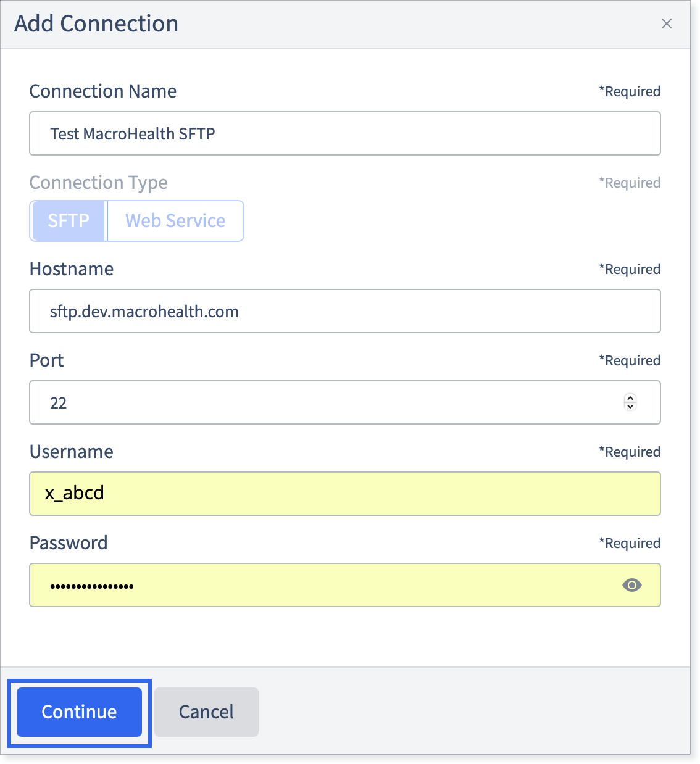Click the Username field containing x_abcd
The image size is (700, 764).
[x=345, y=494]
